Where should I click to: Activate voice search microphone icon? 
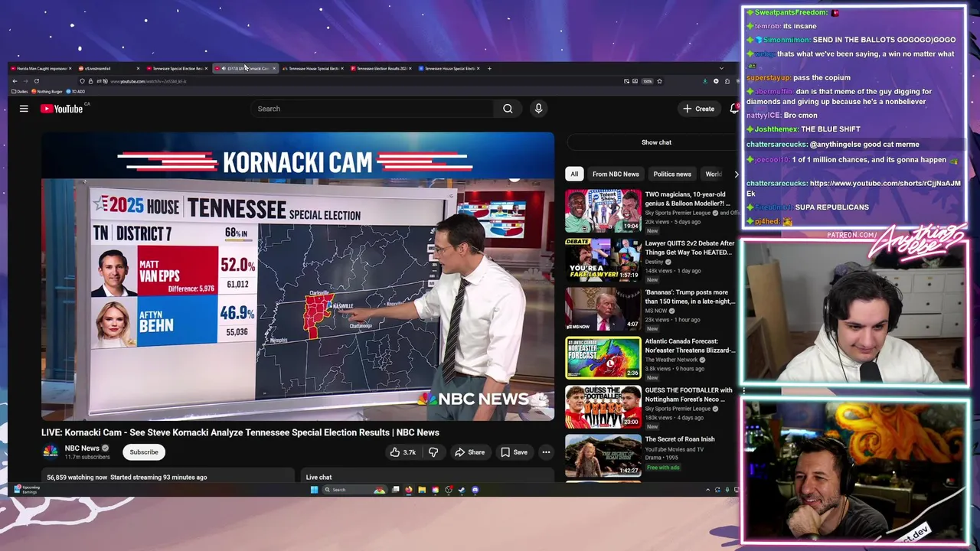pos(538,109)
